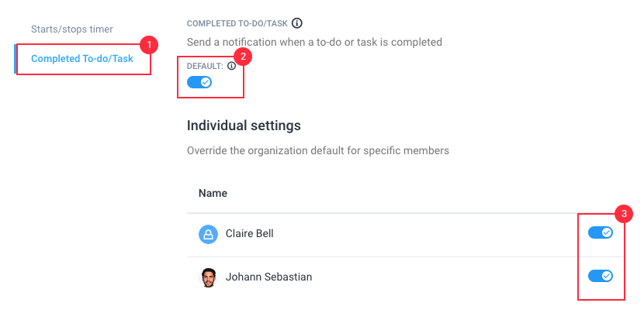Viewport: 644px width, 327px height.
Task: Click the red annotation badge numbered 2
Action: [243, 57]
